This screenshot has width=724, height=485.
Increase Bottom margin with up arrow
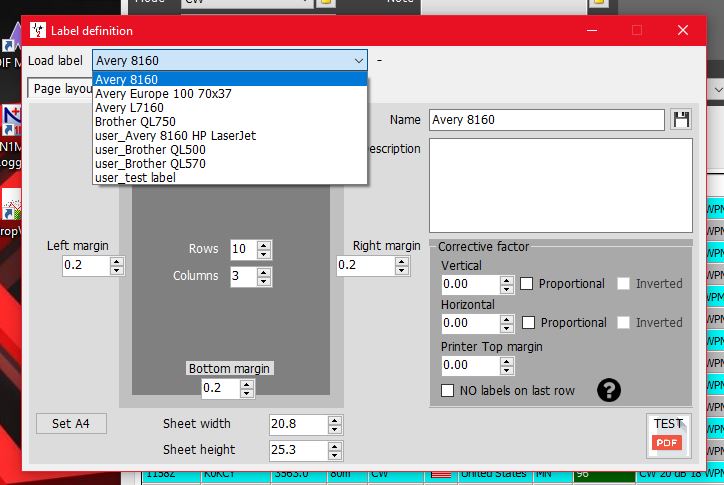247,384
